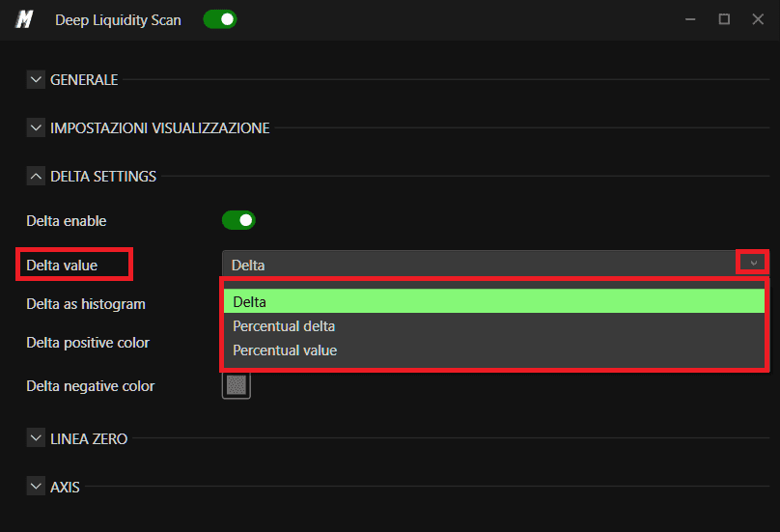The height and width of the screenshot is (532, 780).
Task: Choose Percentual value from the list
Action: (494, 350)
